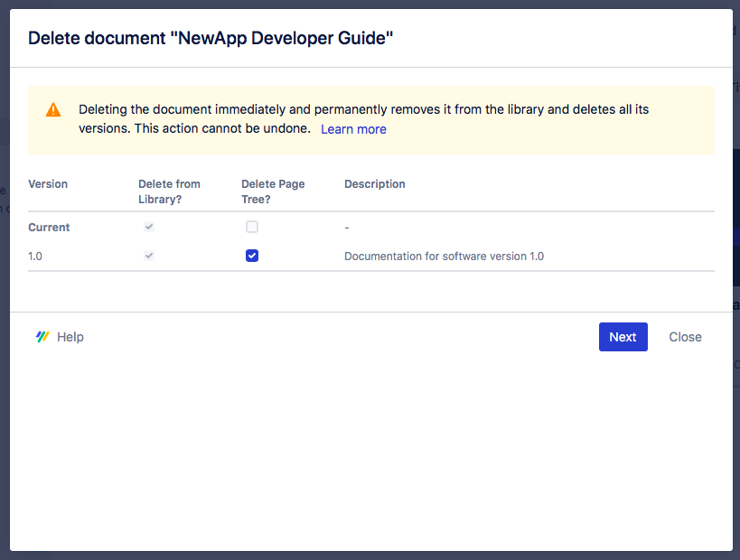Enable Delete Page Tree for Current version
The image size is (740, 560).
tap(252, 227)
